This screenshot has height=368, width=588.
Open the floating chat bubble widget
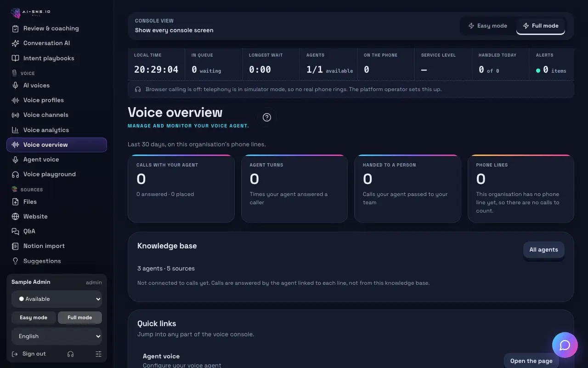click(565, 345)
